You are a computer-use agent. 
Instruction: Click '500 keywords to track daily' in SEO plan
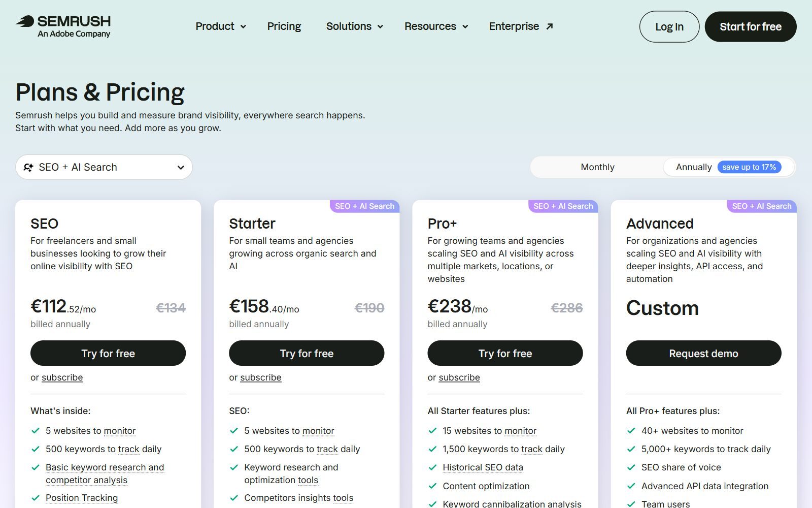tap(104, 449)
